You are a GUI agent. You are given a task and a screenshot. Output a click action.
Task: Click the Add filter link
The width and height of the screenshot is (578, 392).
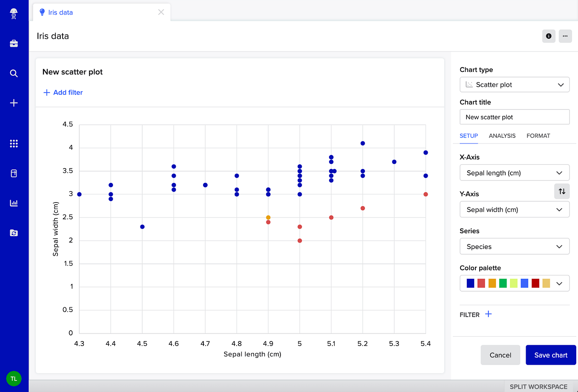[63, 92]
